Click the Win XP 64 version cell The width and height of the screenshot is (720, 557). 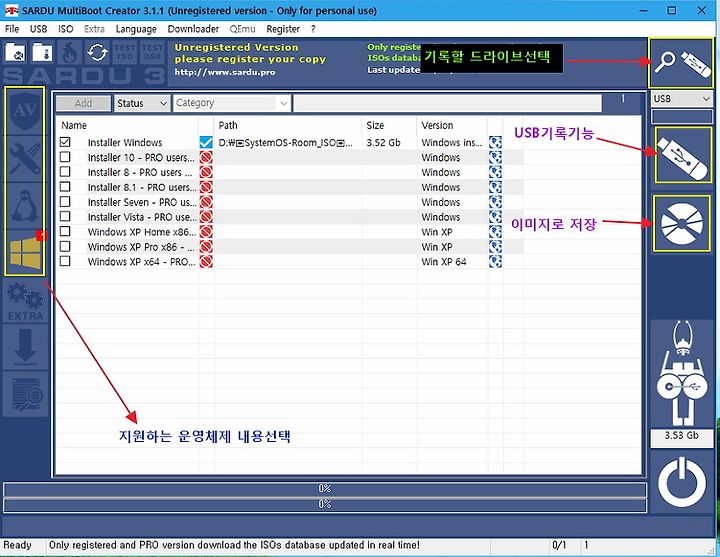pyautogui.click(x=444, y=262)
